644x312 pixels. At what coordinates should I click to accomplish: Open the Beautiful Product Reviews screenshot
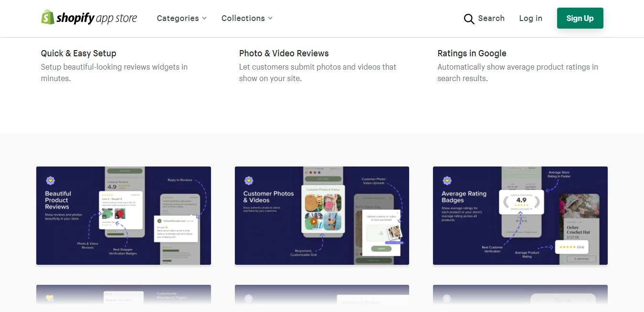pos(124,216)
